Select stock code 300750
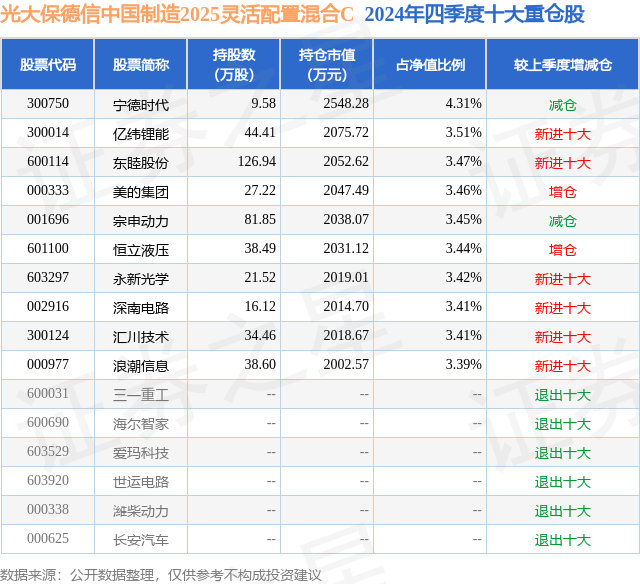 tap(48, 104)
